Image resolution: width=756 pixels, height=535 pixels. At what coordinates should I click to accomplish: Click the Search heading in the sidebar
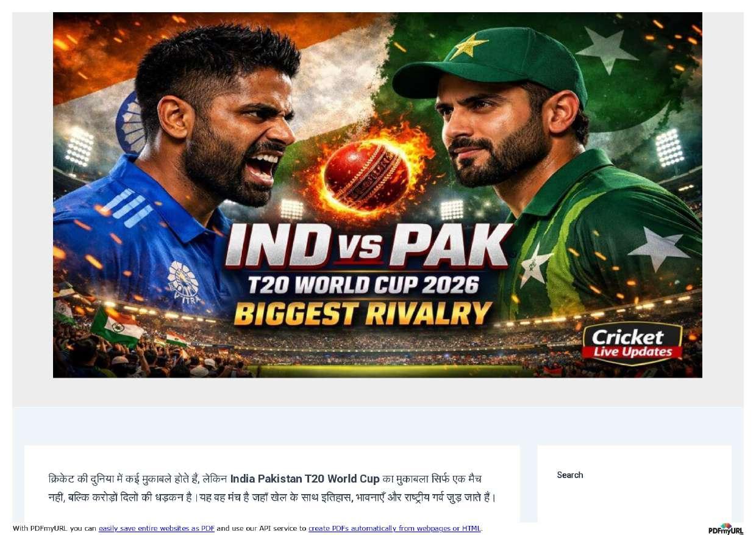point(570,475)
